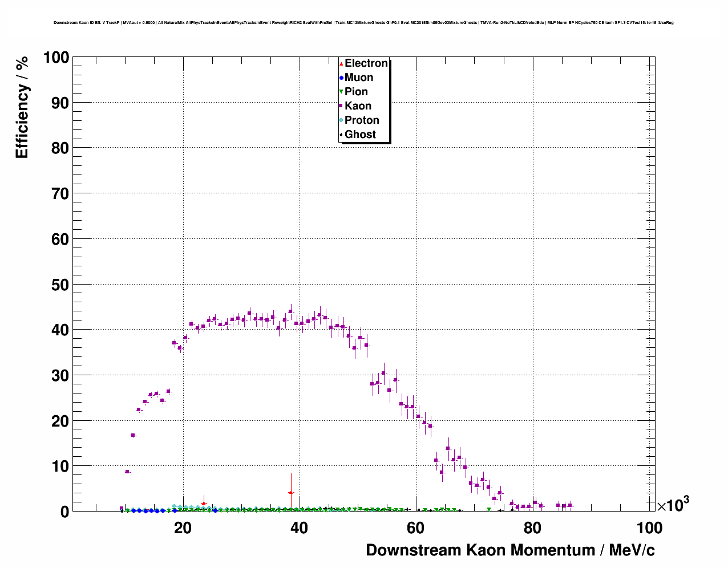
Task: Click the y-axis tick label 70
Action: click(60, 194)
